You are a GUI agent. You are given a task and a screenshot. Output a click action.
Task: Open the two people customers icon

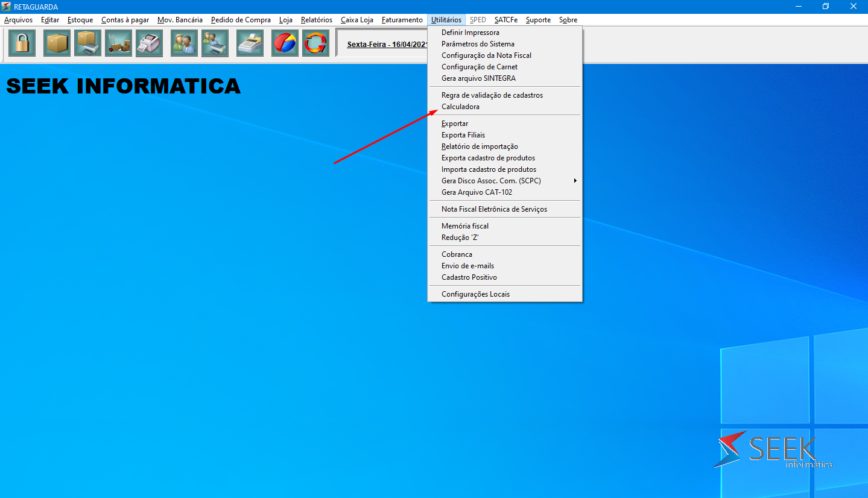click(185, 43)
